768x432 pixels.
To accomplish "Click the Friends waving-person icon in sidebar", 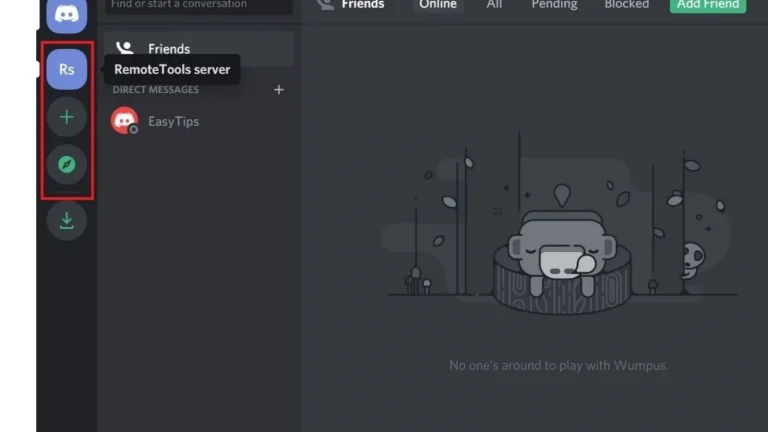I will 124,48.
